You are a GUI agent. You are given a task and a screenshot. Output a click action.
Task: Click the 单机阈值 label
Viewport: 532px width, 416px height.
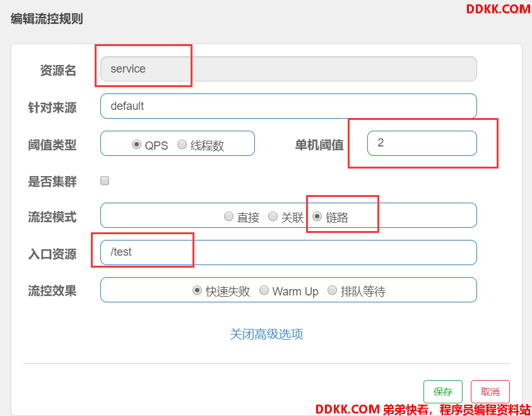coord(319,145)
